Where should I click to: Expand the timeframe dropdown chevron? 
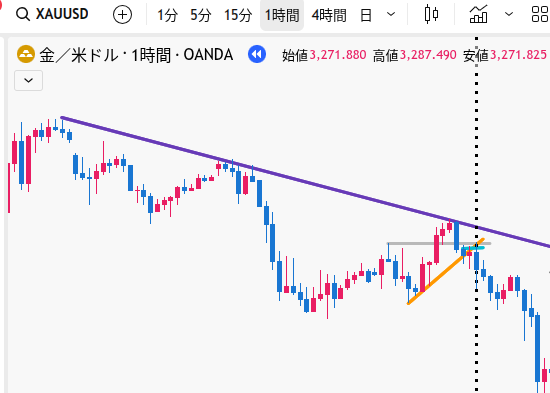pyautogui.click(x=391, y=15)
